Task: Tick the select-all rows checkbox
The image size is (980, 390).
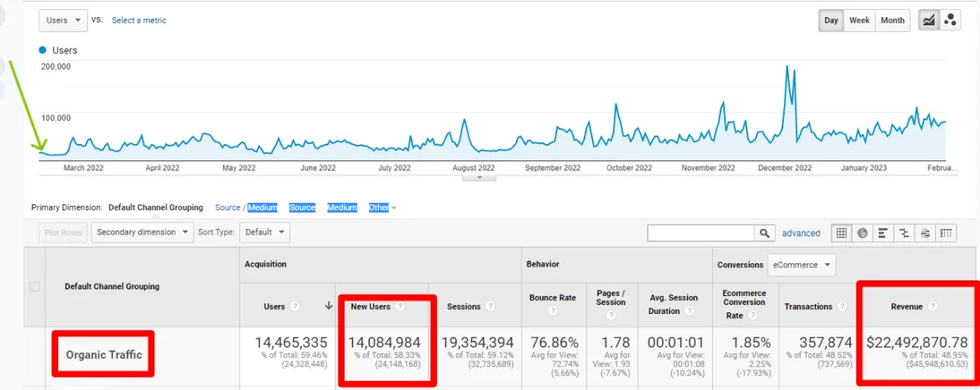Action: click(x=34, y=287)
